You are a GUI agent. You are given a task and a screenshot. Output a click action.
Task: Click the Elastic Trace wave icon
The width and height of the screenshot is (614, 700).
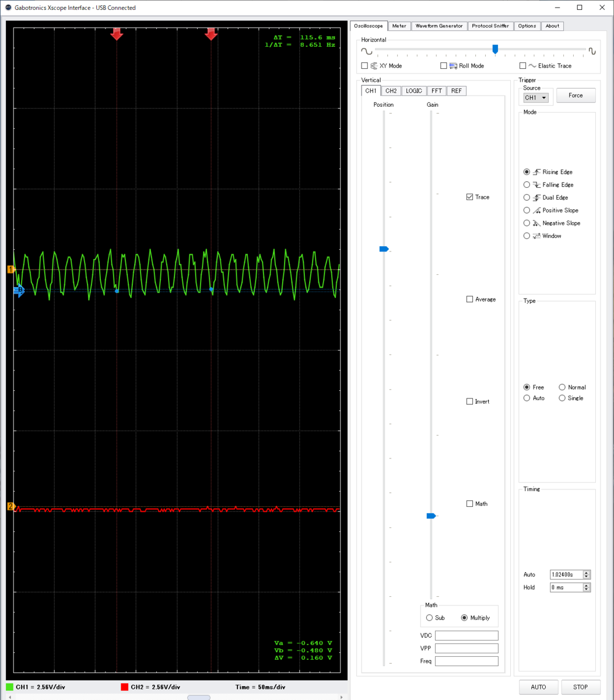tap(531, 65)
